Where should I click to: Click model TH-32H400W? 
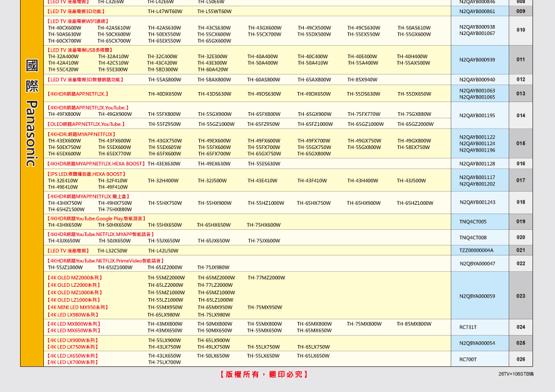pos(163,181)
